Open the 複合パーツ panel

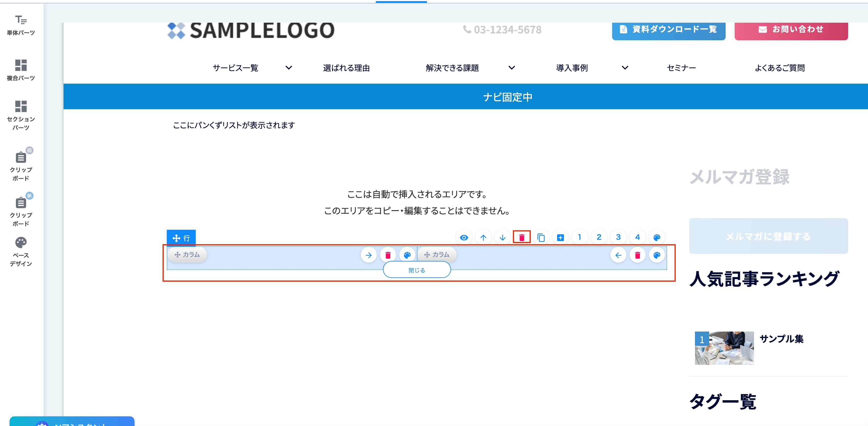[x=21, y=70]
